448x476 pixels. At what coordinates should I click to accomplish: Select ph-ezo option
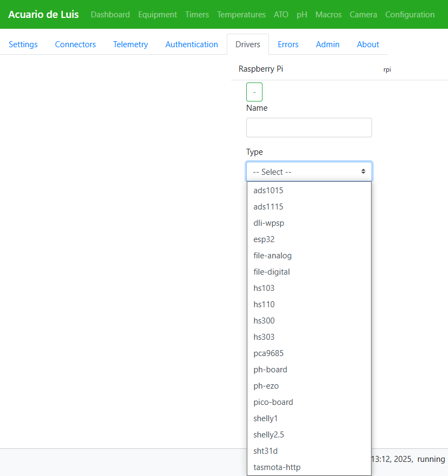coord(309,386)
